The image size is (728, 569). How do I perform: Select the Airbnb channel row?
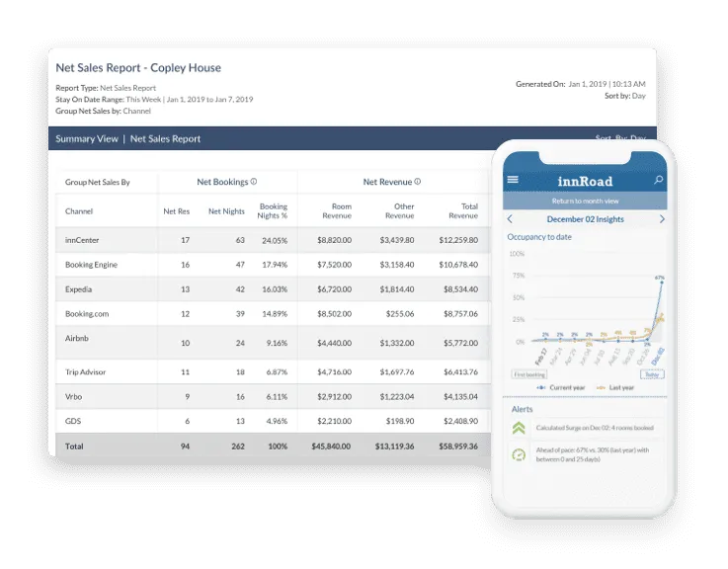point(273,343)
